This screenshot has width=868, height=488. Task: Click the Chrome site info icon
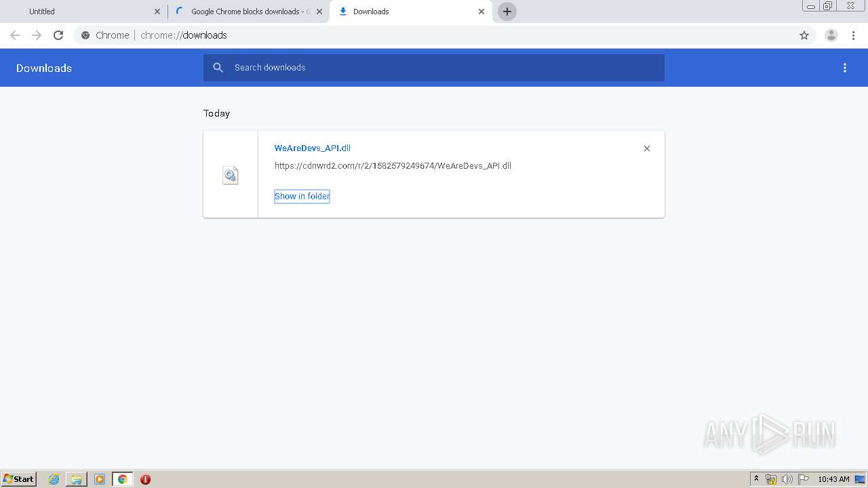85,35
